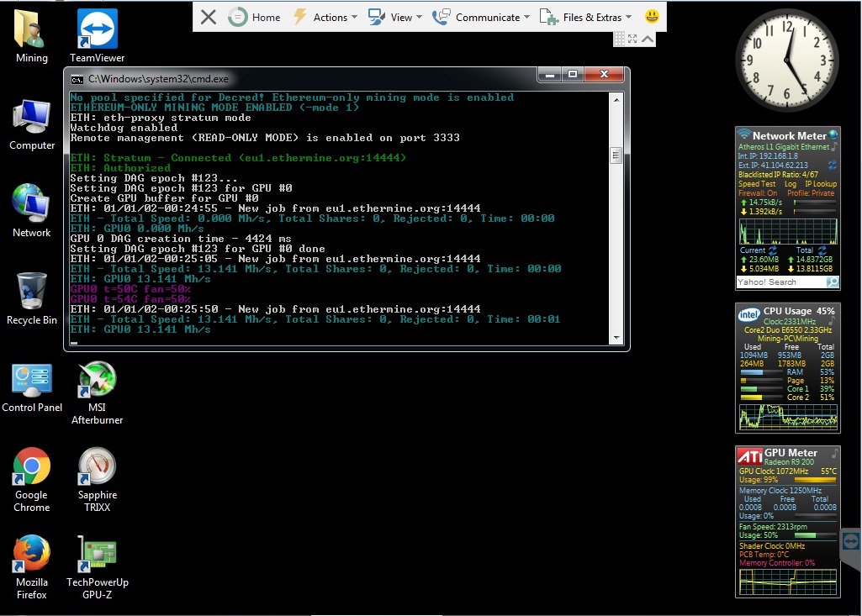Open the Recycle Bin icon
The image size is (862, 616).
point(32,299)
